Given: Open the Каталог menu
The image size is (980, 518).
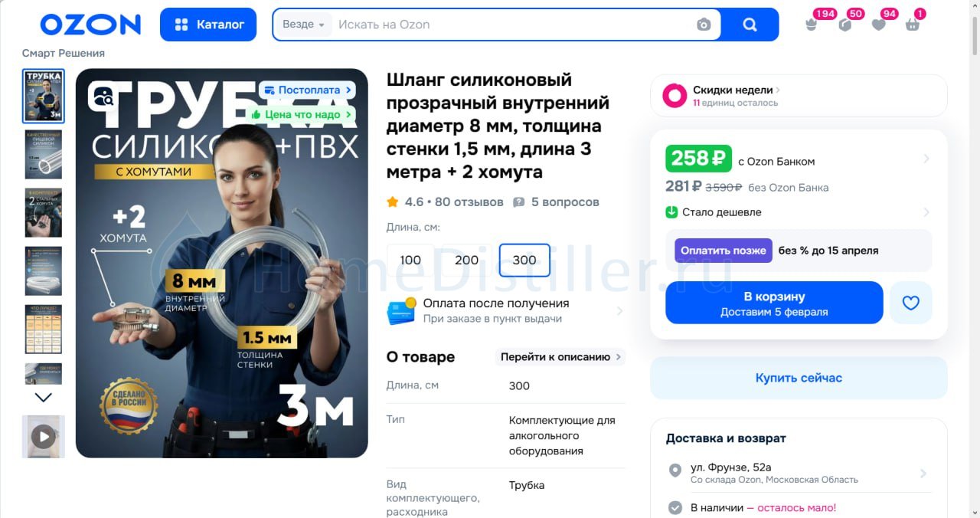Looking at the screenshot, I should pyautogui.click(x=208, y=25).
